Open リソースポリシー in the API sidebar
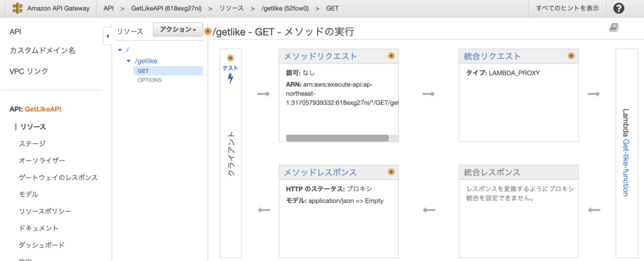Image resolution: width=644 pixels, height=261 pixels. coord(45,211)
